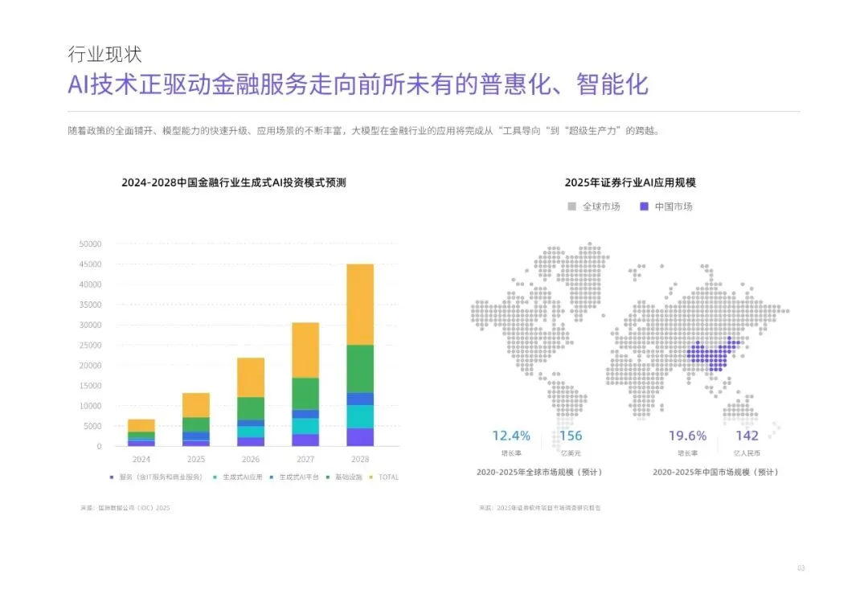The height and width of the screenshot is (614, 868).
Task: Click the yellow TOTAL legend marker
Action: [x=371, y=477]
